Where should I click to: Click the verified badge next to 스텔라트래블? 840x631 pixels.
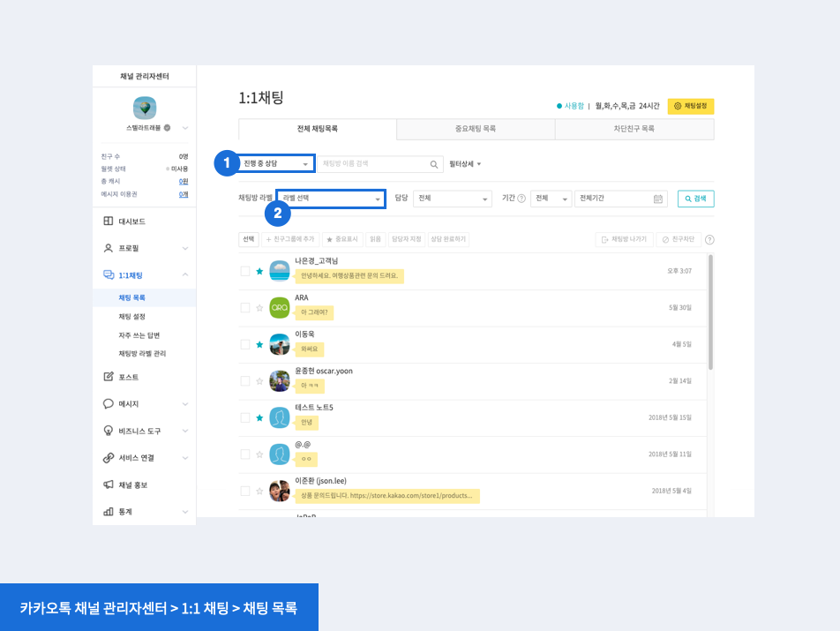(167, 128)
